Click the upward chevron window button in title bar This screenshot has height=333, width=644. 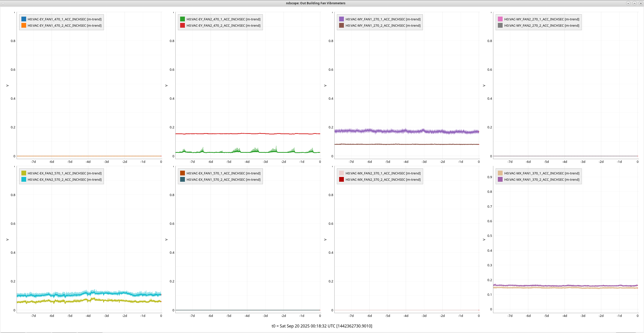tap(634, 3)
